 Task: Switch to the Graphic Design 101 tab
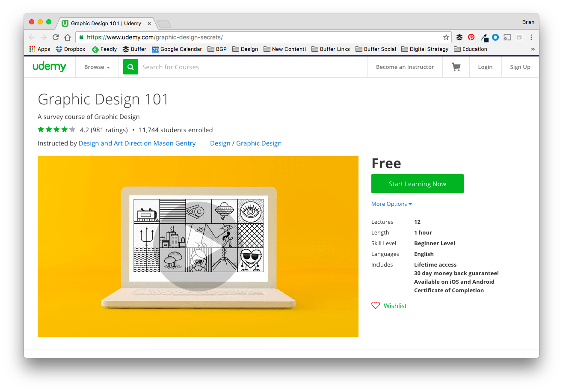106,23
